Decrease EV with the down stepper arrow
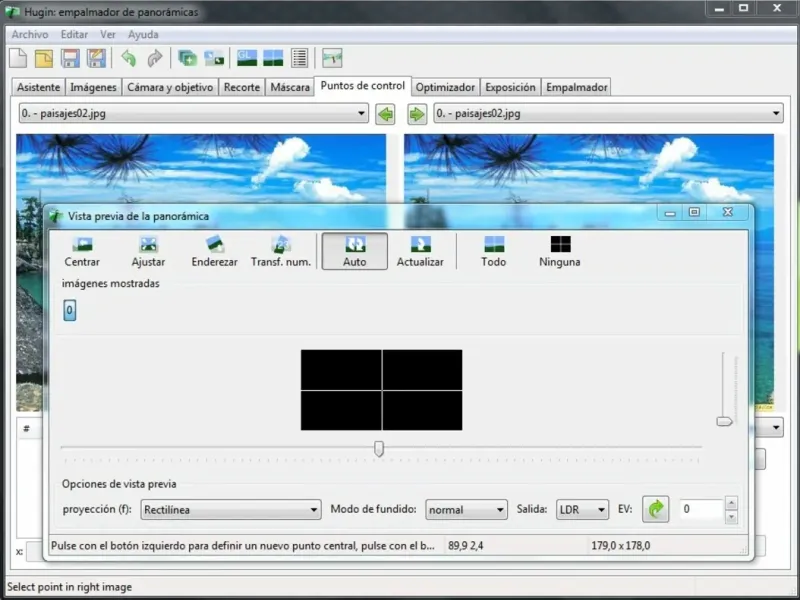Viewport: 800px width, 600px height. click(x=732, y=516)
